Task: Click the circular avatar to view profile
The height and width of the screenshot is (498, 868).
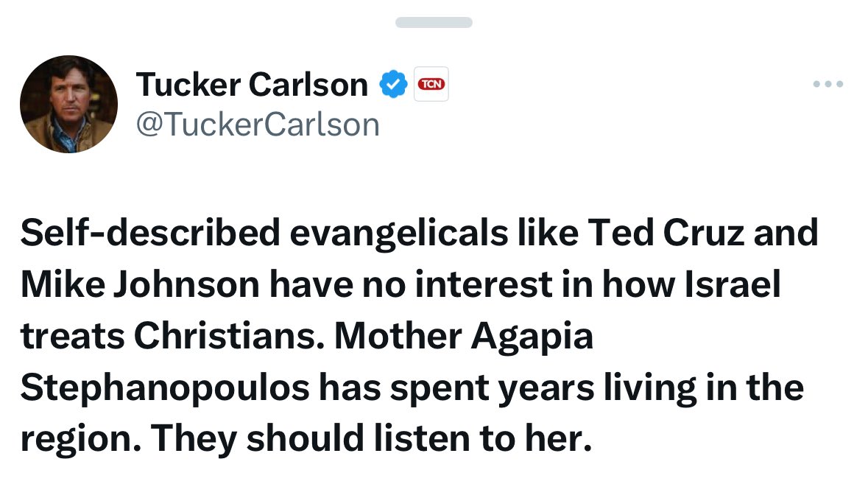Action: (x=68, y=103)
